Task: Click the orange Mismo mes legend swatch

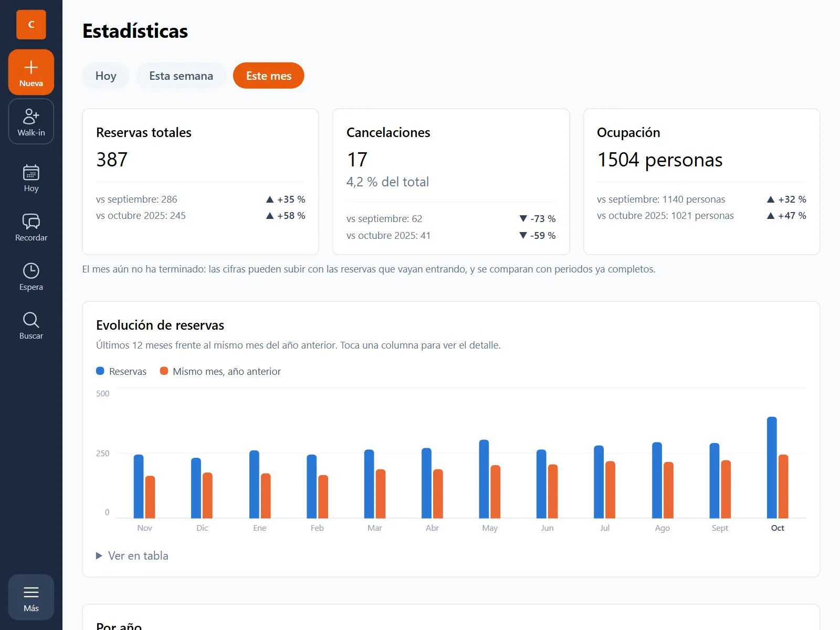Action: pyautogui.click(x=164, y=371)
